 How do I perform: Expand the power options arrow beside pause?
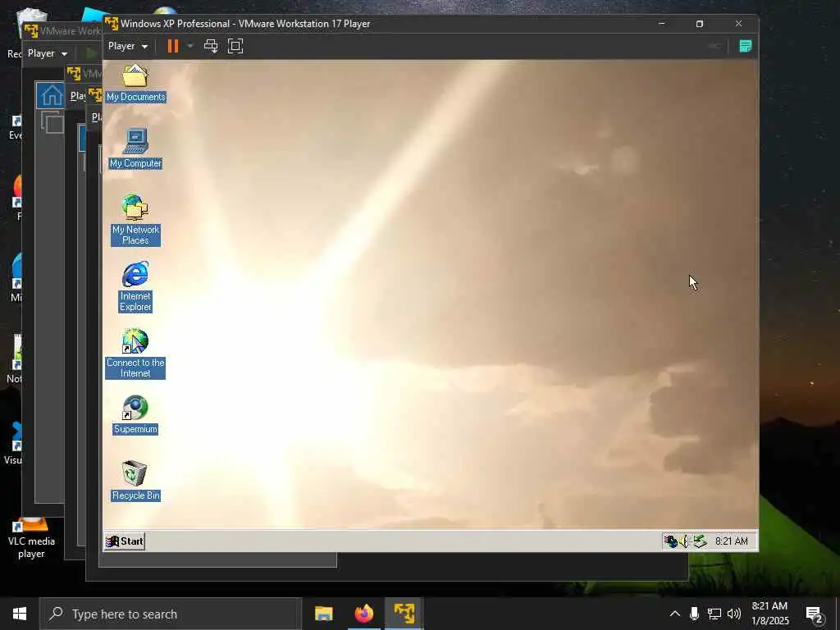[189, 46]
